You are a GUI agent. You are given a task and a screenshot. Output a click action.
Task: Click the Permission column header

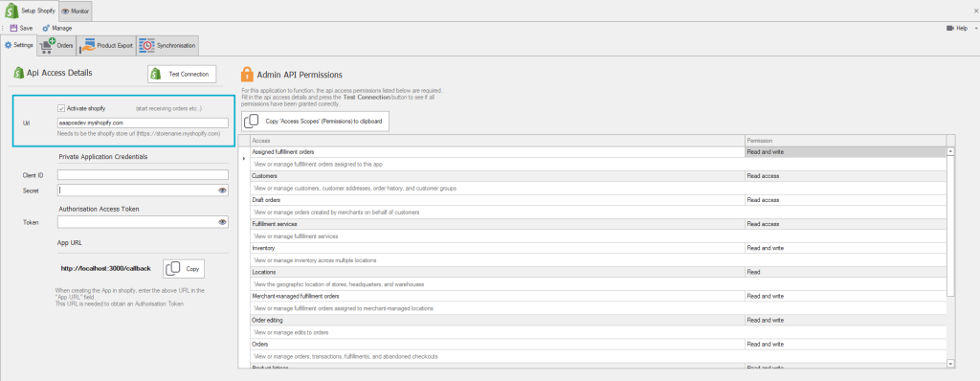tap(846, 141)
